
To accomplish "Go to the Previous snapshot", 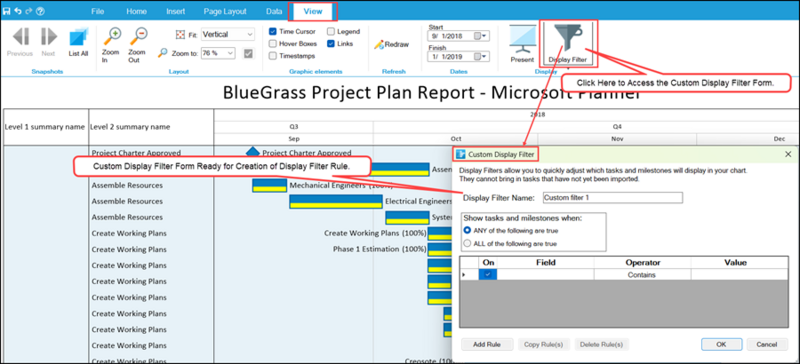I will point(20,37).
